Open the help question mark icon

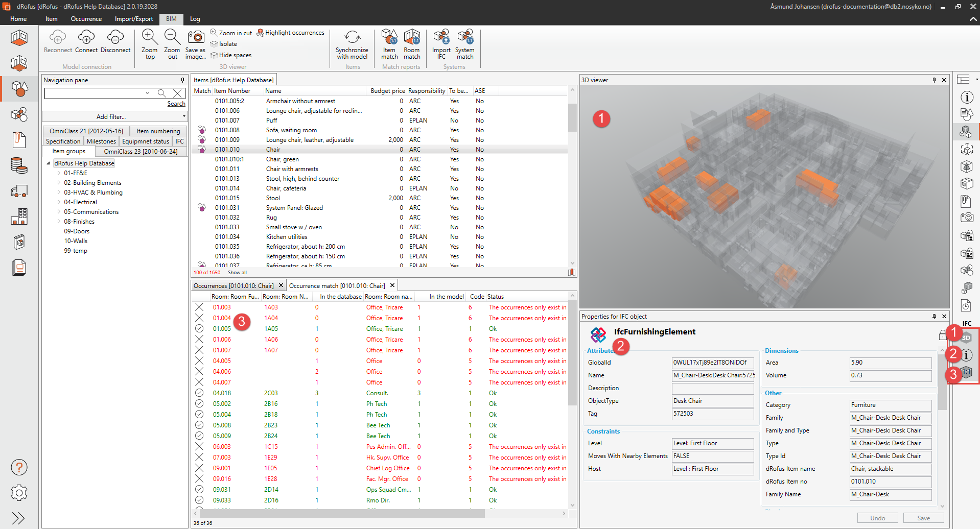19,467
